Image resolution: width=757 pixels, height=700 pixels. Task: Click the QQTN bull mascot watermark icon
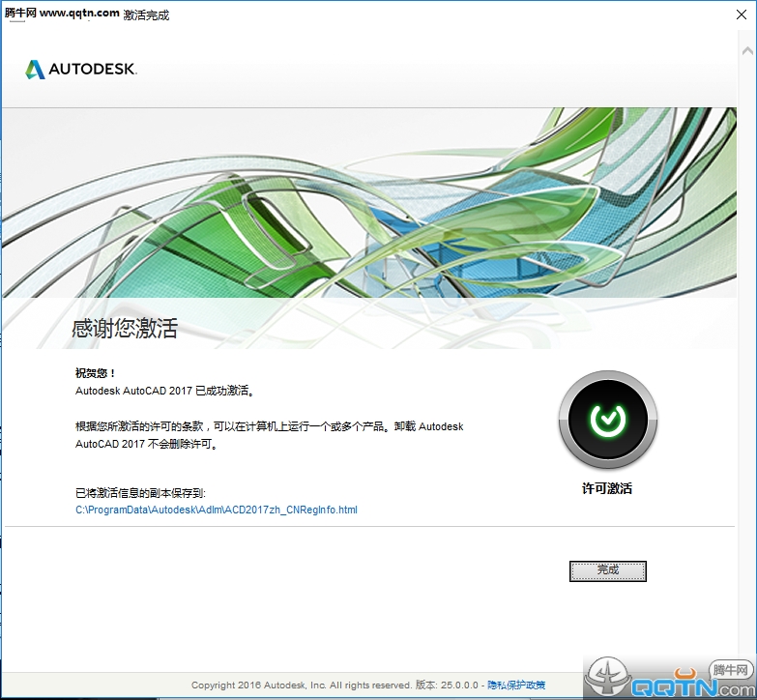point(607,678)
